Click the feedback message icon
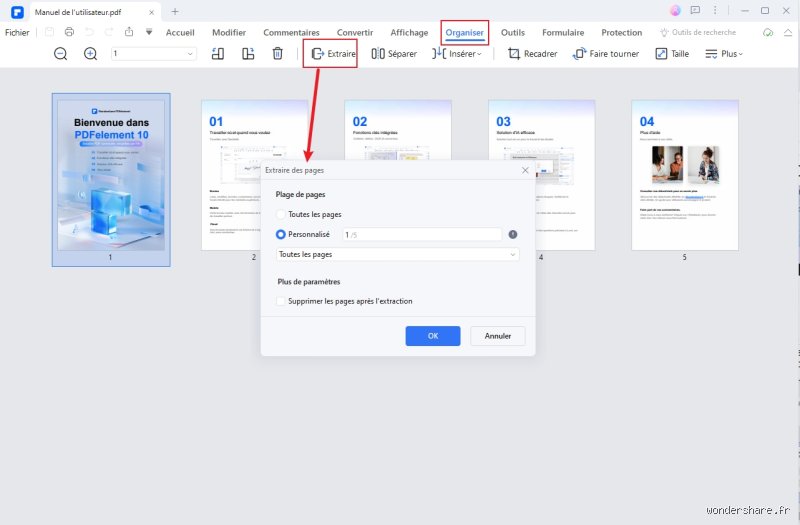The height and width of the screenshot is (525, 800). 695,10
